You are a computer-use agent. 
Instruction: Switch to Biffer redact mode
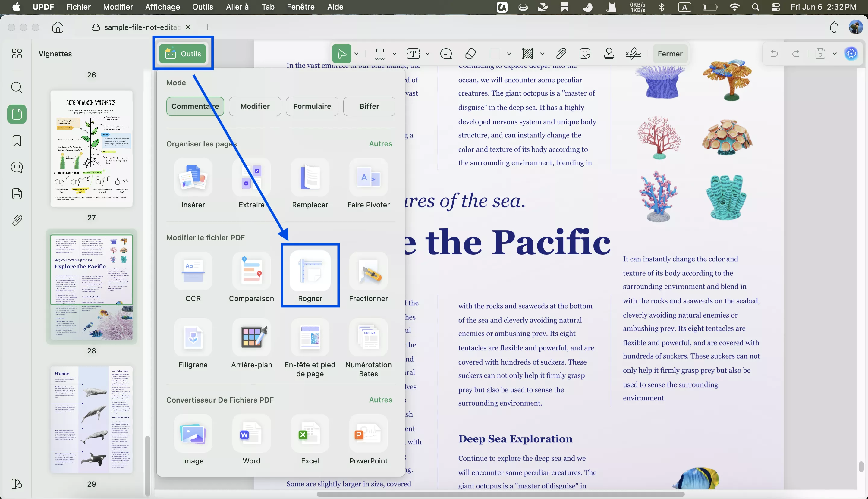(369, 106)
